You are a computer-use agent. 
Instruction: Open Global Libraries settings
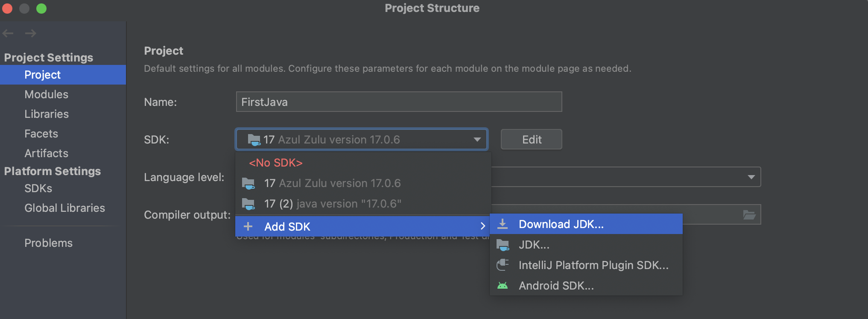pyautogui.click(x=63, y=208)
